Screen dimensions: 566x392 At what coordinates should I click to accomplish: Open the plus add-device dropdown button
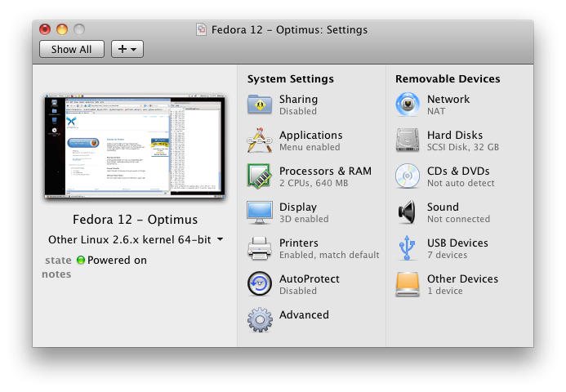(127, 49)
